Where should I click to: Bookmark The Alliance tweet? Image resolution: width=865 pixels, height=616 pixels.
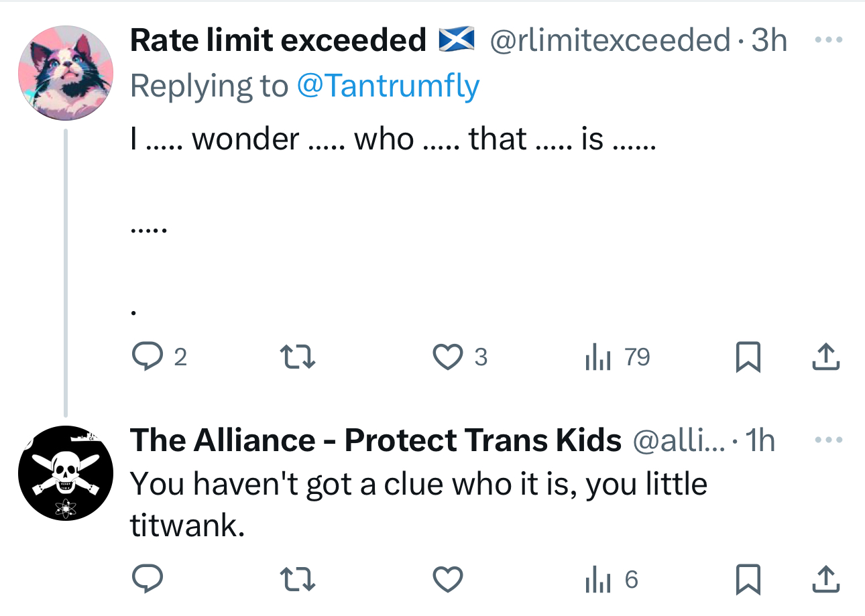(x=748, y=580)
